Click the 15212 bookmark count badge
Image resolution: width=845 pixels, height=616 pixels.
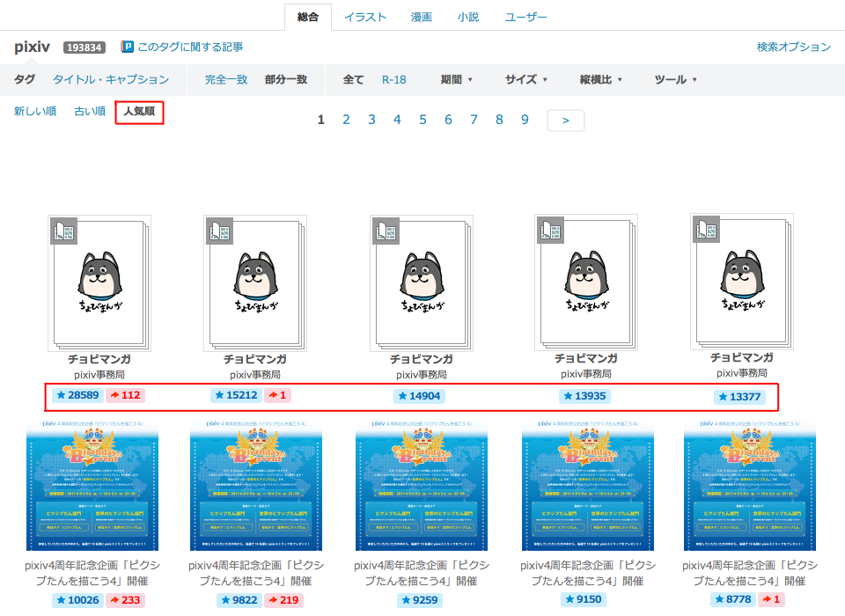click(x=238, y=395)
